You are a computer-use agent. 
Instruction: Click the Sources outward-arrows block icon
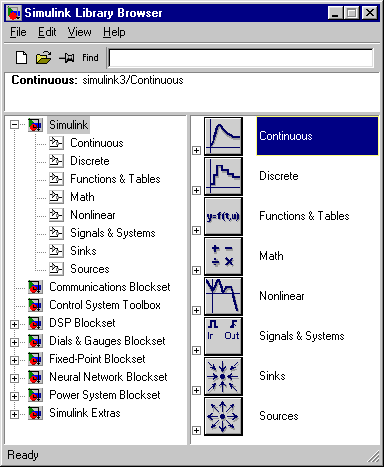[x=223, y=416]
